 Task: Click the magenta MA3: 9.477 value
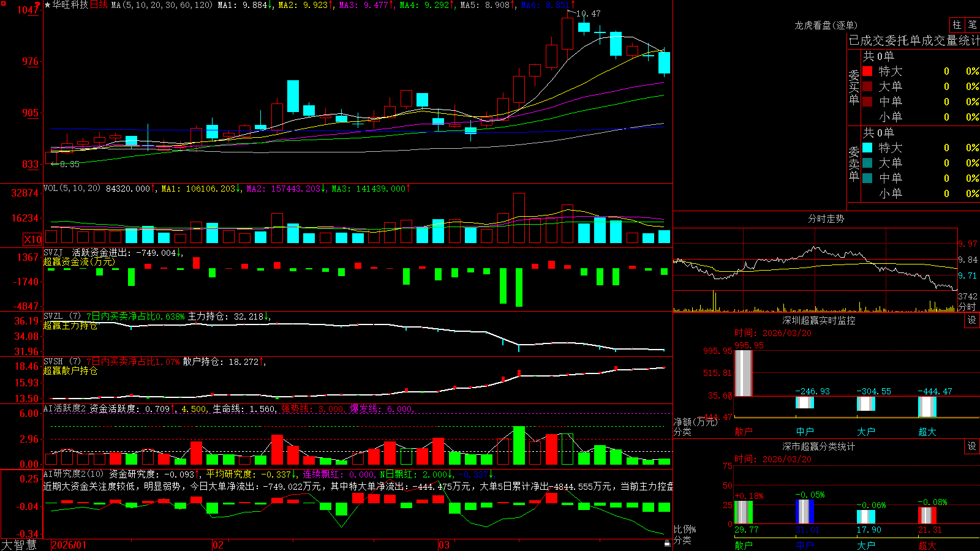click(x=365, y=5)
